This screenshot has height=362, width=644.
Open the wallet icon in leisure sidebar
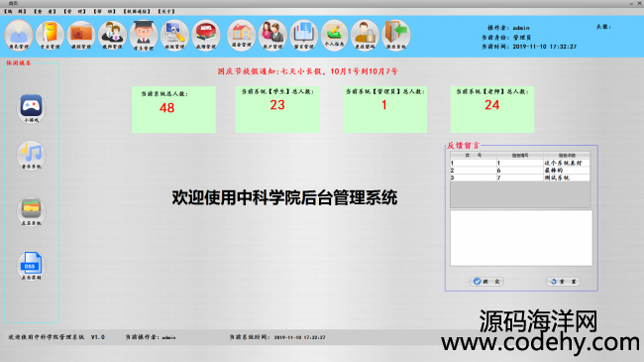point(32,211)
